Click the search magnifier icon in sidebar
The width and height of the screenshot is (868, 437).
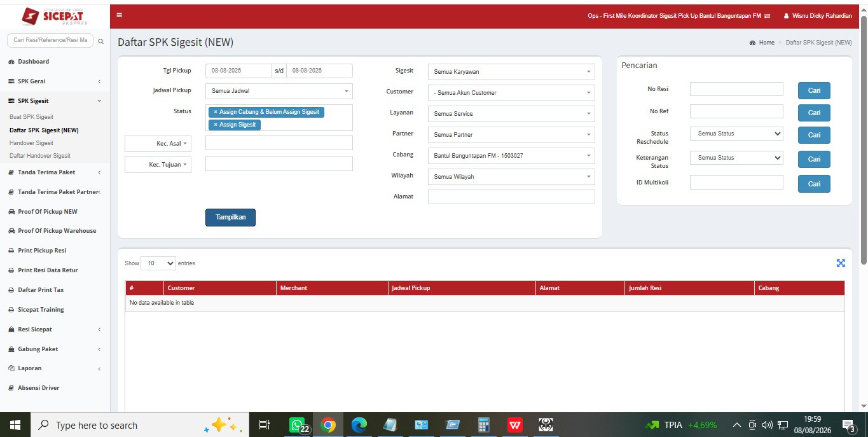[100, 41]
